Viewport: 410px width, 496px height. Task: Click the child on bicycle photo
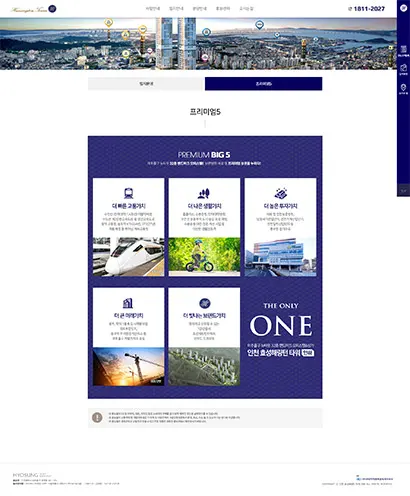204,257
